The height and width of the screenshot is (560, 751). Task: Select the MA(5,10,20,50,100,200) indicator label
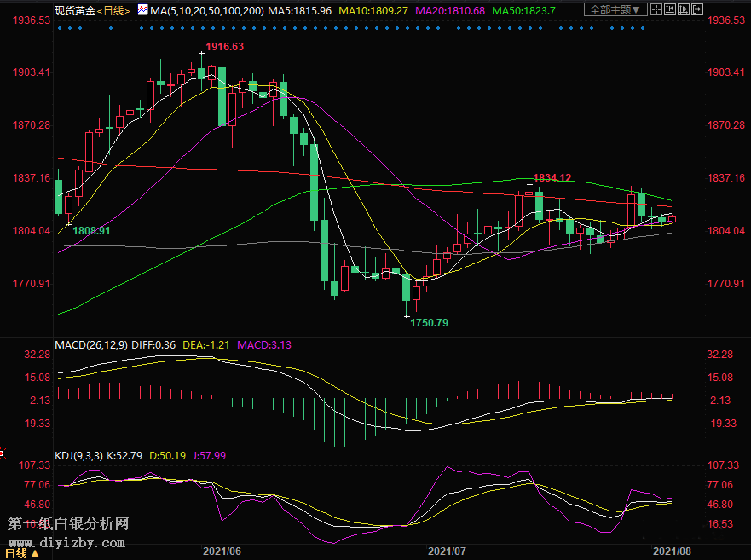coord(206,10)
